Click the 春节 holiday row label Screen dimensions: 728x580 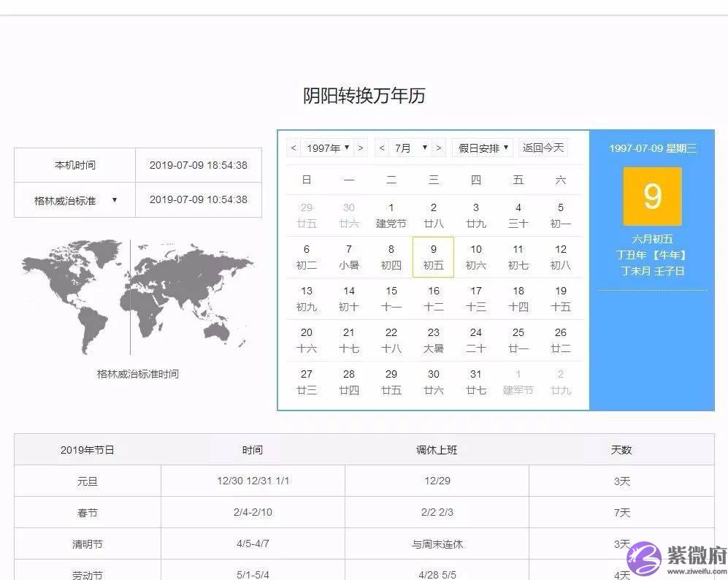point(88,513)
